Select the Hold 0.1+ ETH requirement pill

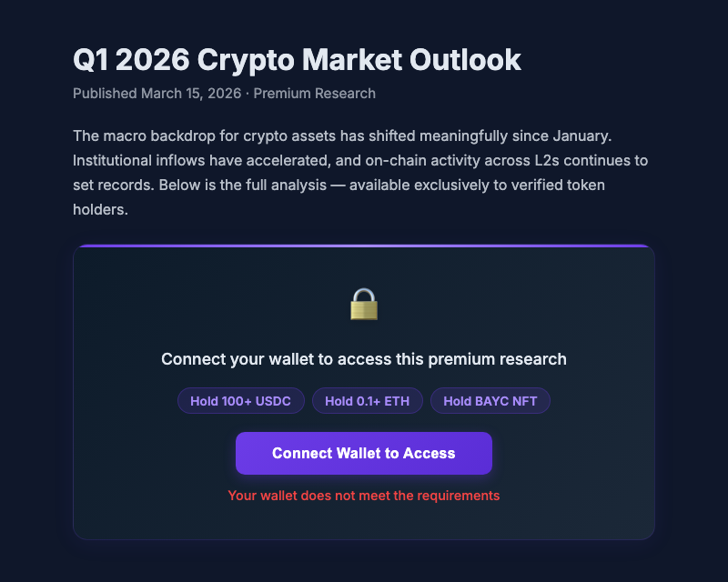pos(367,400)
